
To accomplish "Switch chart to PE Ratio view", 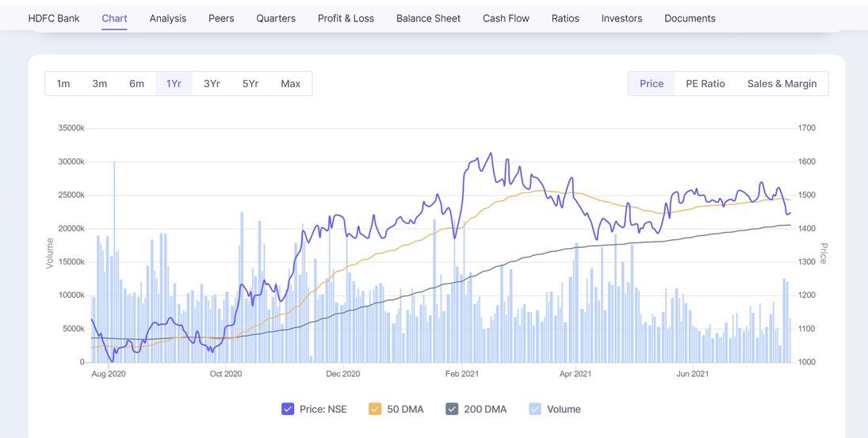I will pos(705,84).
